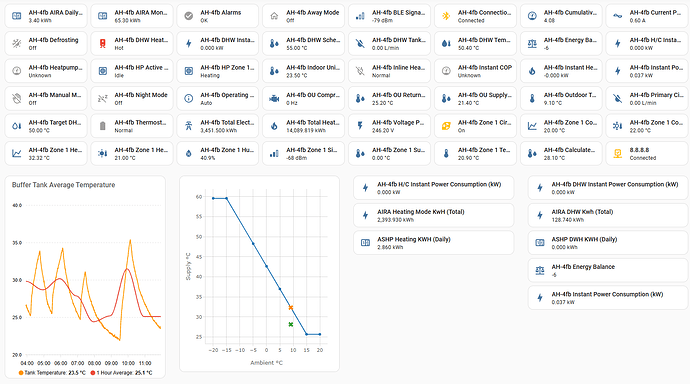Click the HP Zone 1 card showing Heating
Viewport: 690px width, 384px height.
[217, 71]
